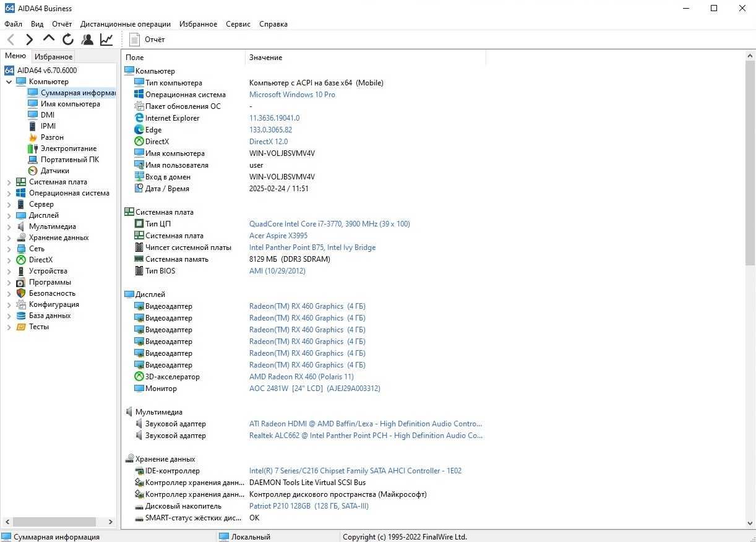756x542 pixels.
Task: Open the Intel Panther Point B75 chipset link
Action: [x=312, y=247]
